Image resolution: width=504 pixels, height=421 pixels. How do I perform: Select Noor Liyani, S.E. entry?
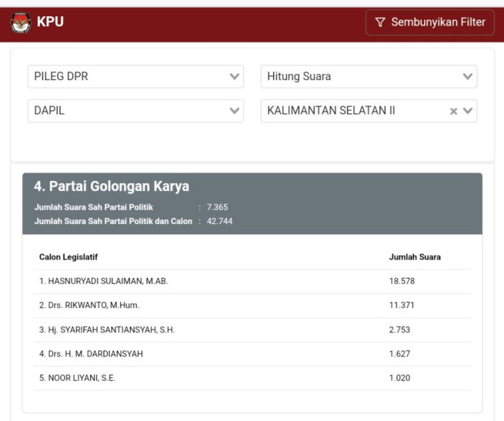click(77, 378)
